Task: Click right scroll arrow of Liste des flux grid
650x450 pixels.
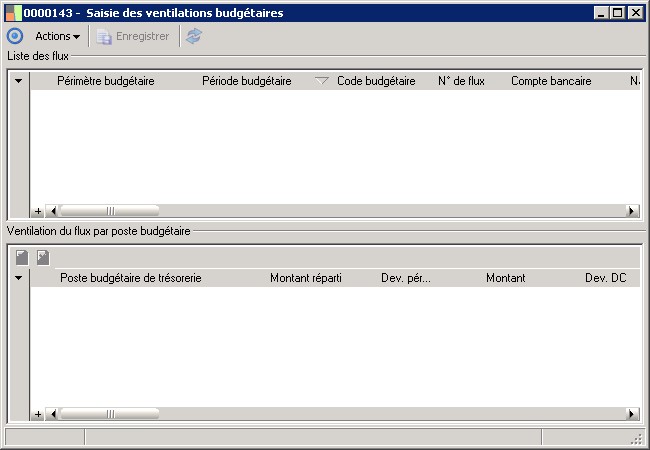Action: [x=632, y=211]
